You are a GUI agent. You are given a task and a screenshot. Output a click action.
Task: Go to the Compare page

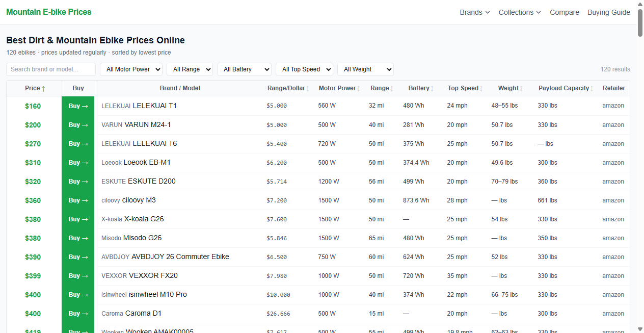point(565,12)
